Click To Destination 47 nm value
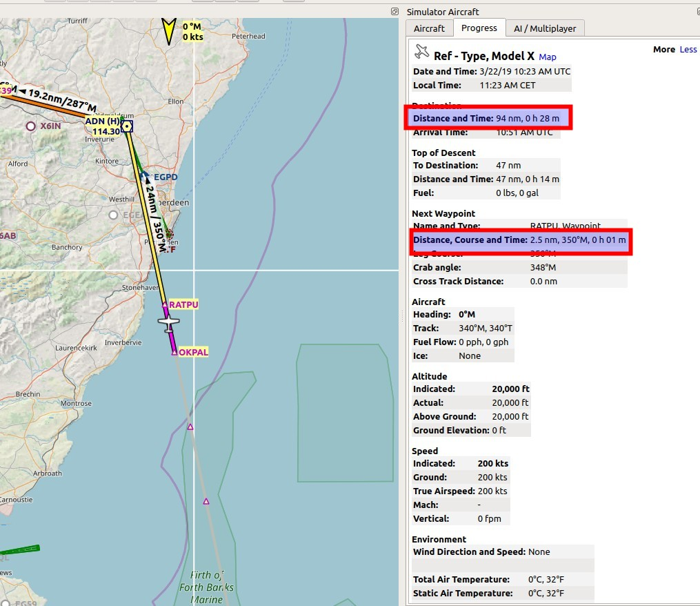The image size is (700, 606). click(x=508, y=166)
